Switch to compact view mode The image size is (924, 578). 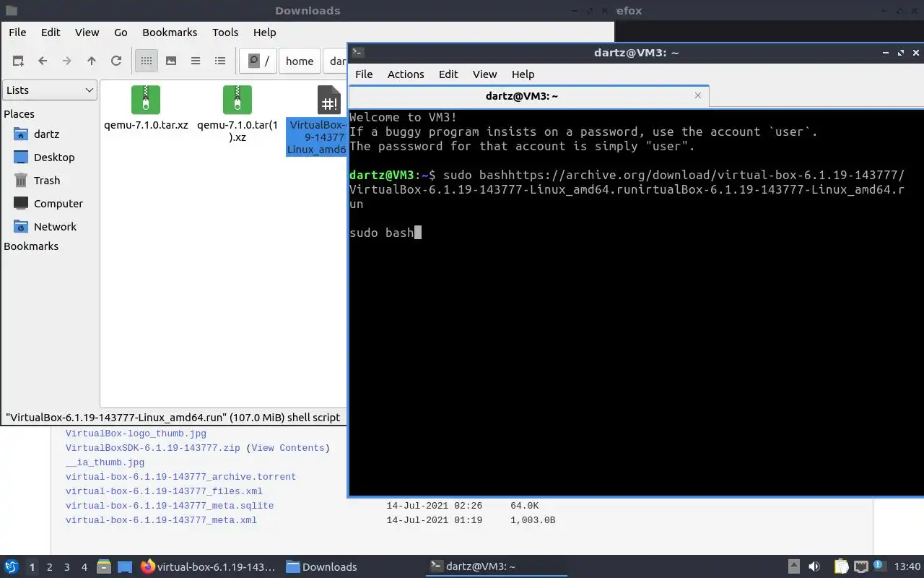click(x=196, y=61)
